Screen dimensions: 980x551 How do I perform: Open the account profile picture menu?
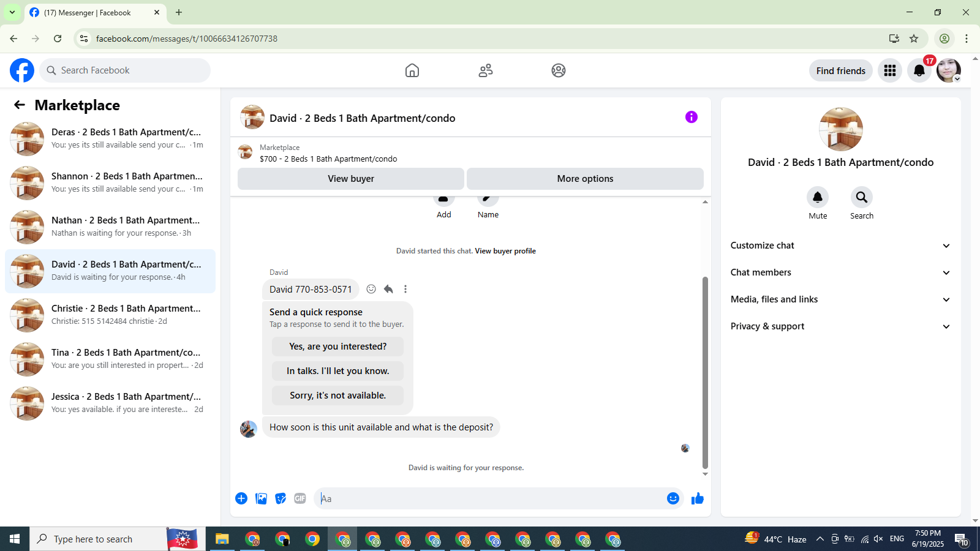[x=949, y=70]
